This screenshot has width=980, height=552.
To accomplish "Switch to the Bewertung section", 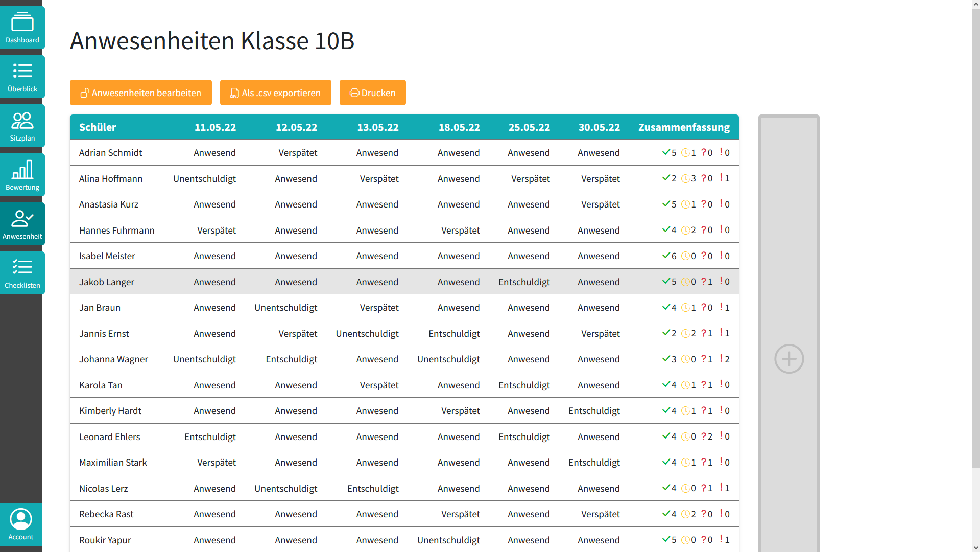I will coord(22,174).
